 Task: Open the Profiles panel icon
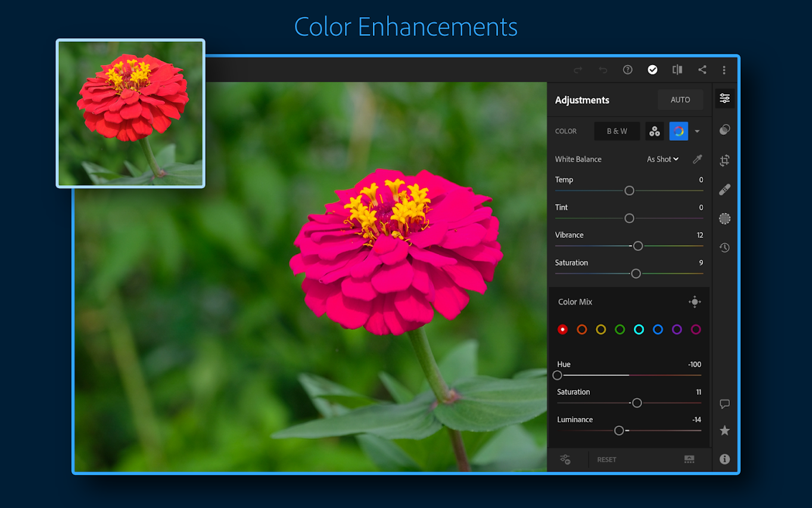[724, 130]
